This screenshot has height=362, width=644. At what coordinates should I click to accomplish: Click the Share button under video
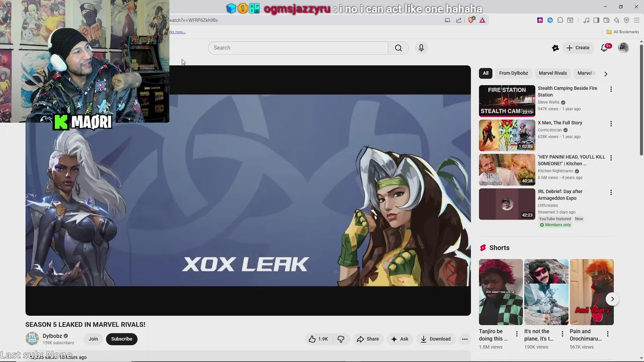tap(368, 339)
